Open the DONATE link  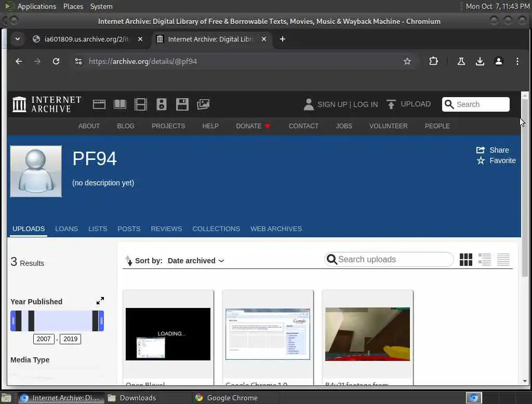pyautogui.click(x=253, y=126)
